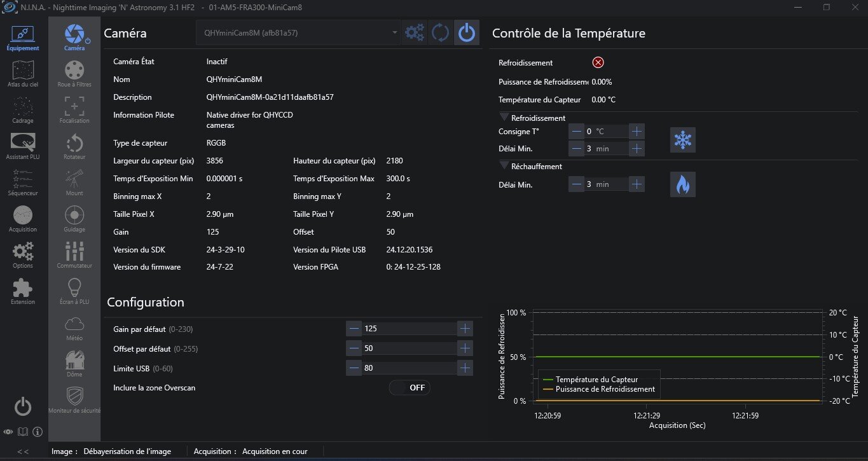The width and height of the screenshot is (868, 461).
Task: Click the refresh device list icon
Action: 440,32
